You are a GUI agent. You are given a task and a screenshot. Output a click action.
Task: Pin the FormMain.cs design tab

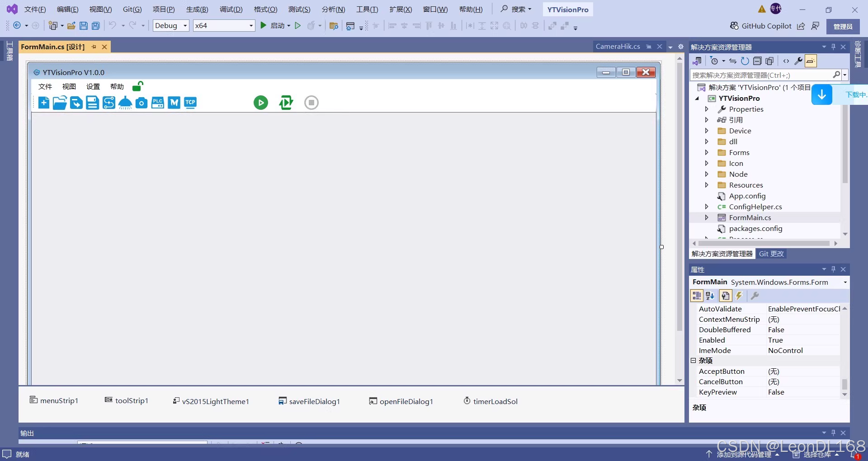coord(94,47)
